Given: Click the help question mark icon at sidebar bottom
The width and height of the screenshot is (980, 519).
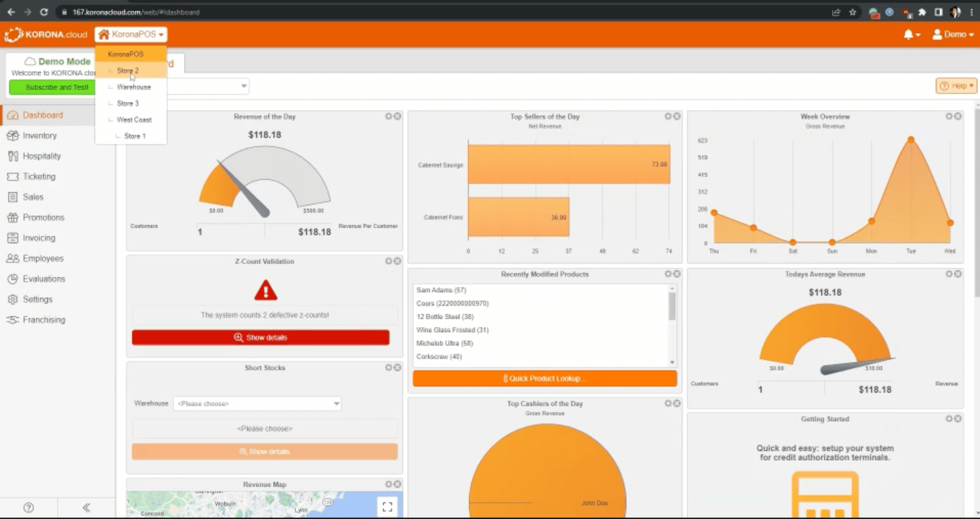Looking at the screenshot, I should tap(29, 507).
